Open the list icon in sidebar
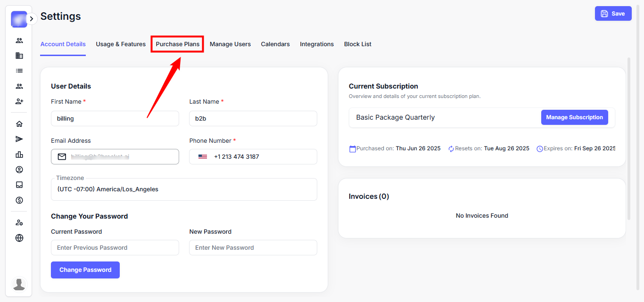 coord(19,71)
